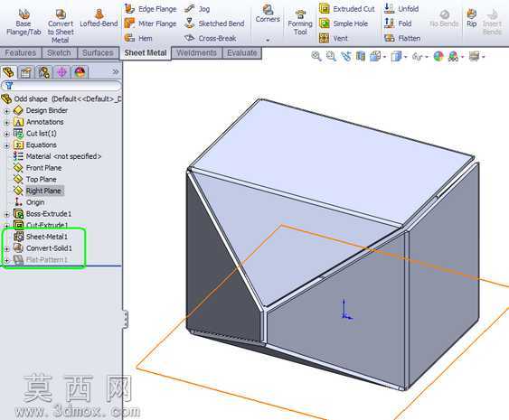Select the Sheet Metal tab
509x420 pixels.
[x=146, y=53]
